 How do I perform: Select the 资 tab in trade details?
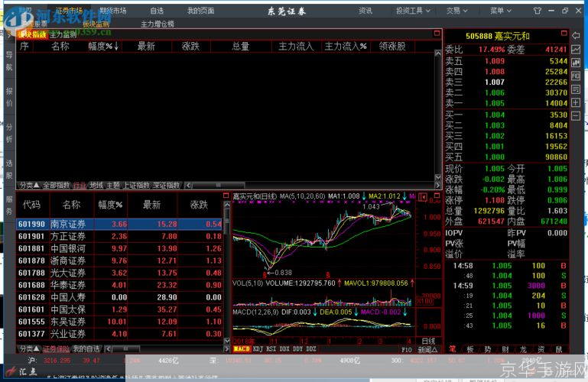[x=541, y=349]
